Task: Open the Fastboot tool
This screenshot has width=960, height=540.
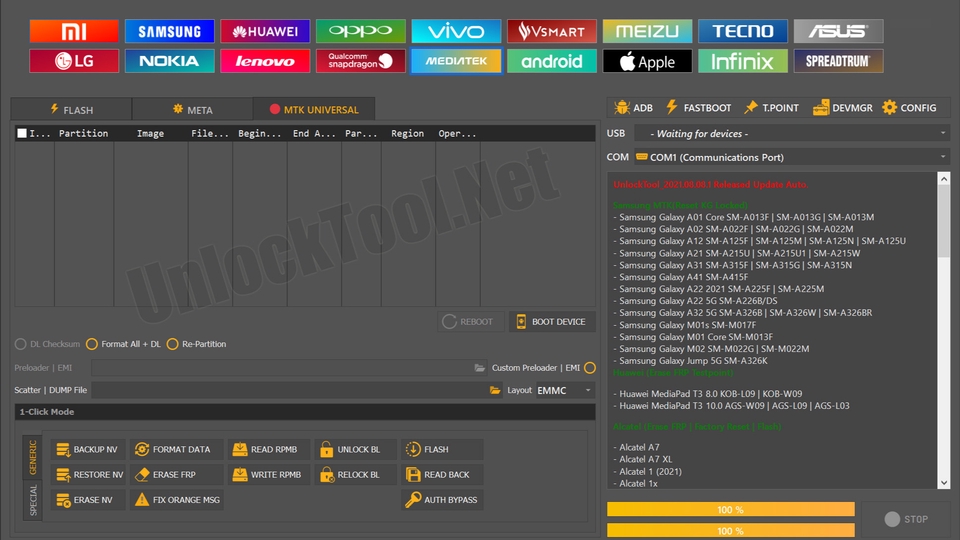Action: tap(699, 108)
